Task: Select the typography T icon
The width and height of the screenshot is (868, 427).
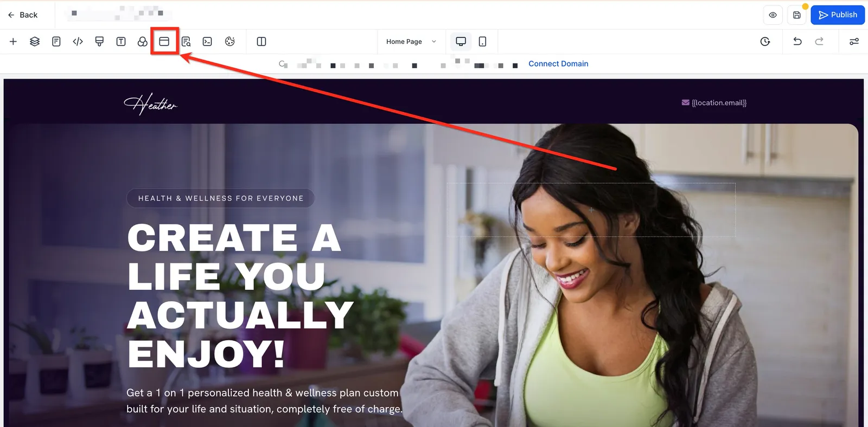Action: click(x=121, y=42)
